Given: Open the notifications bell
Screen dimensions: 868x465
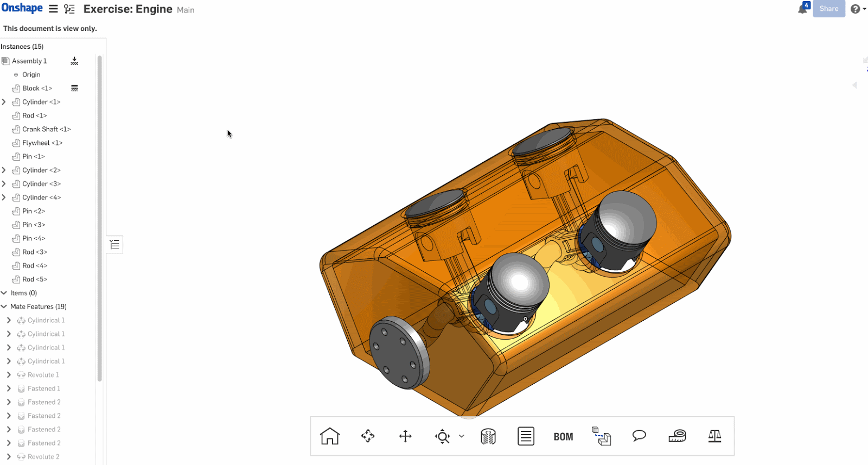Looking at the screenshot, I should (x=802, y=9).
